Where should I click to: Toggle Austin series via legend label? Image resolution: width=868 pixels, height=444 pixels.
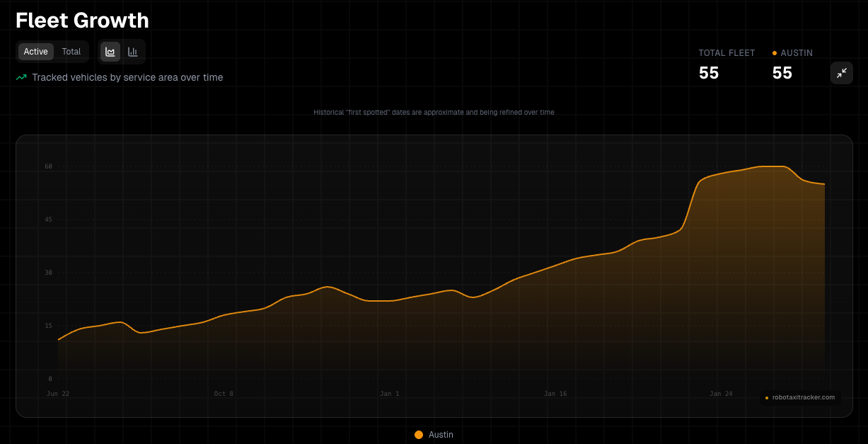tap(441, 435)
